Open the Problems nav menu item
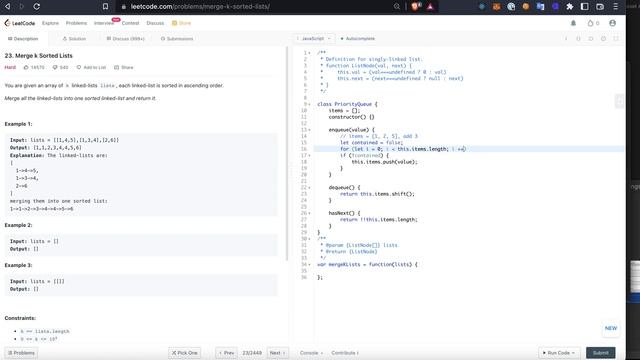 click(76, 23)
